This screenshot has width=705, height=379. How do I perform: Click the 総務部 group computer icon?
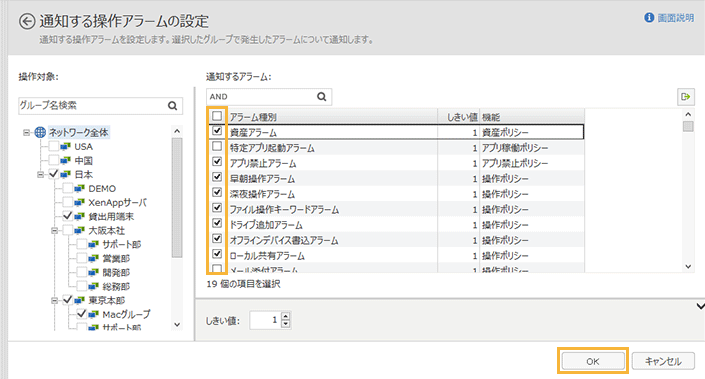(94, 286)
